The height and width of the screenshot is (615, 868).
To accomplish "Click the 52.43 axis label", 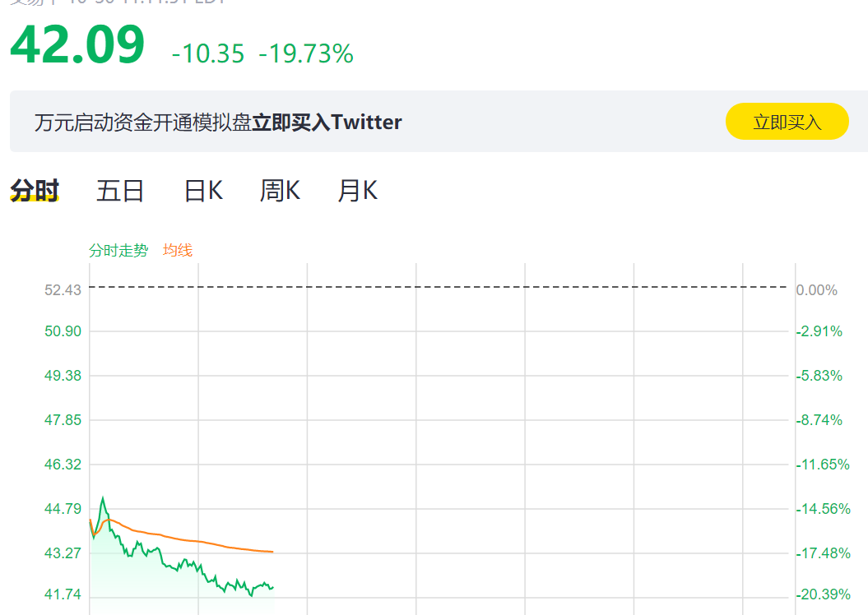I will (x=63, y=289).
